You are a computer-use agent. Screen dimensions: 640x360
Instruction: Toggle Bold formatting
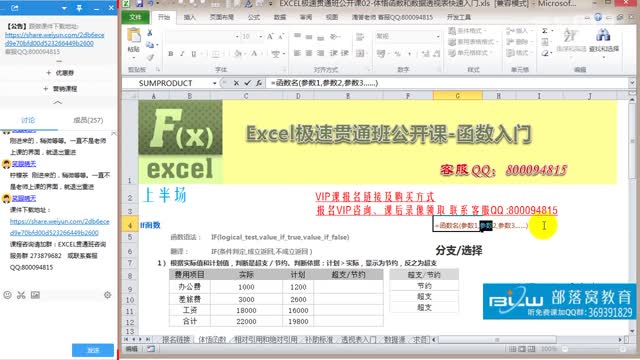[x=171, y=53]
